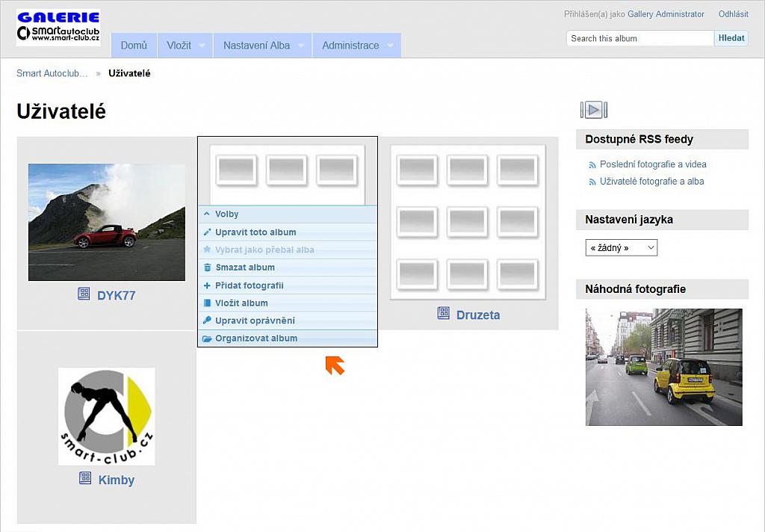Choose Upravit toto album from the menu
The height and width of the screenshot is (532, 765).
(x=288, y=232)
